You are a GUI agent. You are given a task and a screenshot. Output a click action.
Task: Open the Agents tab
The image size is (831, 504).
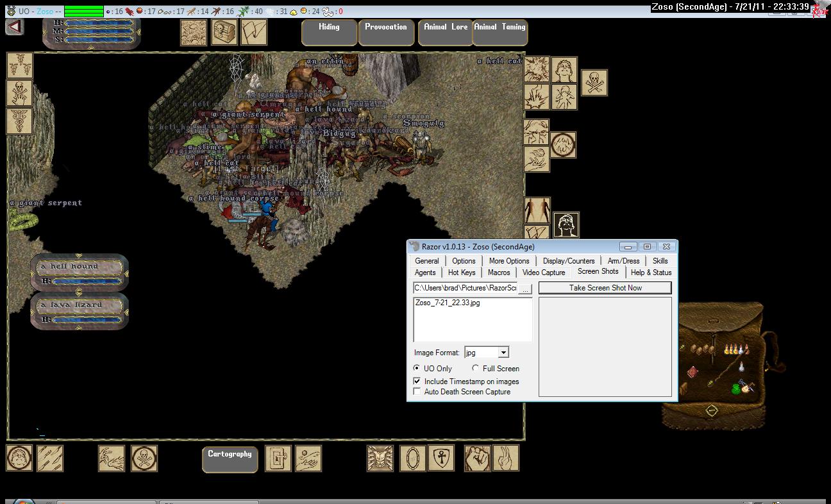coord(425,273)
